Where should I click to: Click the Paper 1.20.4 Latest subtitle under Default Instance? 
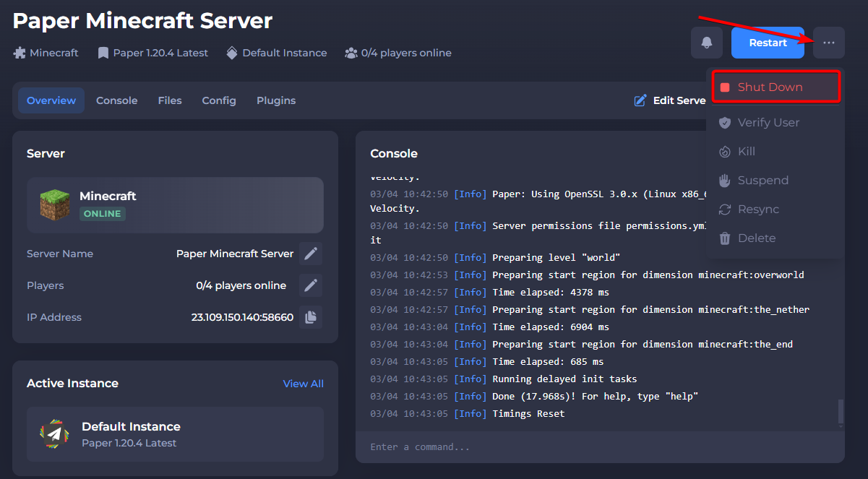pos(129,443)
